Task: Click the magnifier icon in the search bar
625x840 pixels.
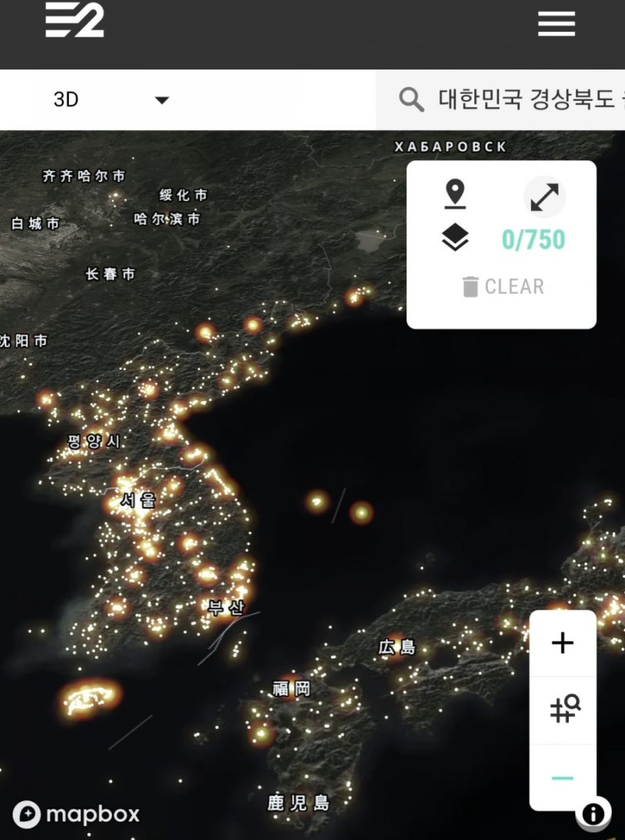Action: pos(410,99)
